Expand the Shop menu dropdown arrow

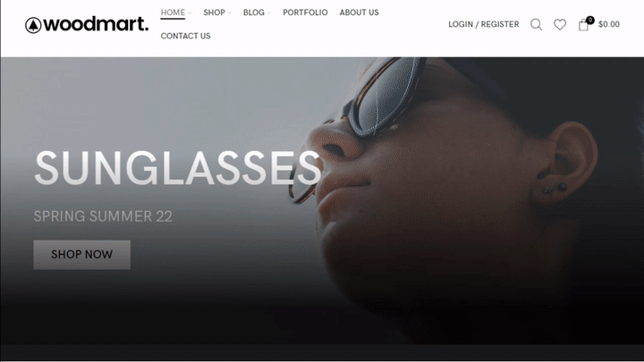(x=229, y=13)
